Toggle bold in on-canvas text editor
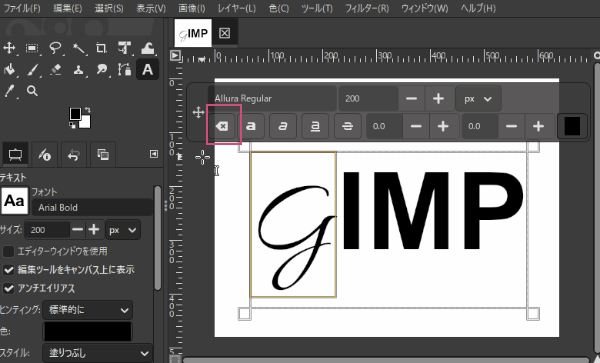Image resolution: width=600 pixels, height=363 pixels. [251, 126]
